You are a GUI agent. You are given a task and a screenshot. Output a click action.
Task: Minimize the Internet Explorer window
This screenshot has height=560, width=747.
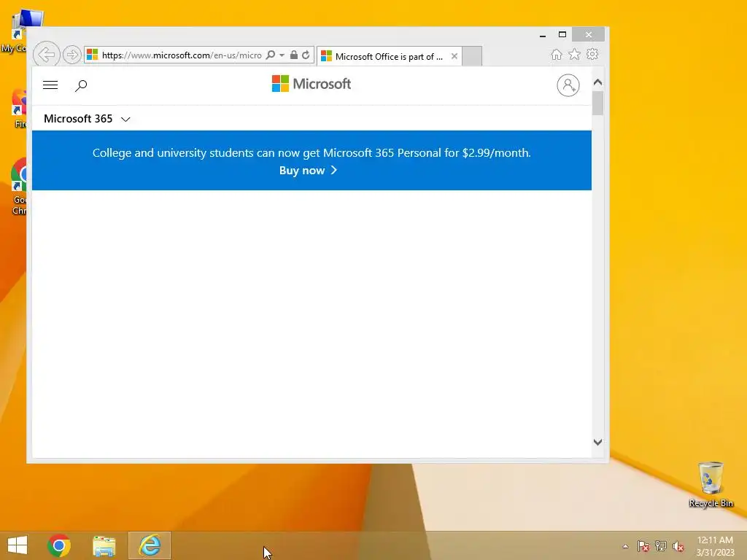coord(543,35)
